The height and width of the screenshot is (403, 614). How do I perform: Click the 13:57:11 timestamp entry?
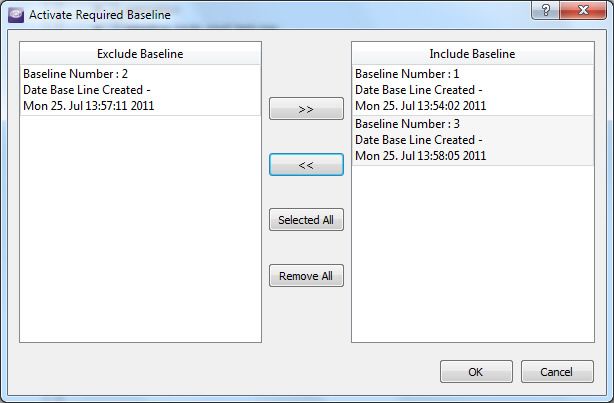(x=88, y=106)
